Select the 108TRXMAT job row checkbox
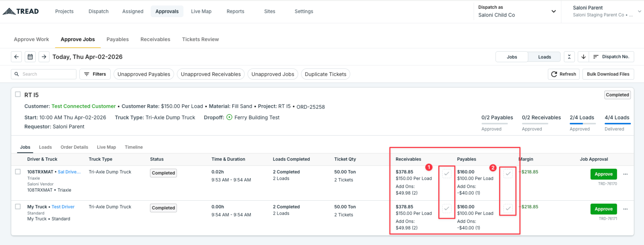644x245 pixels. tap(18, 172)
